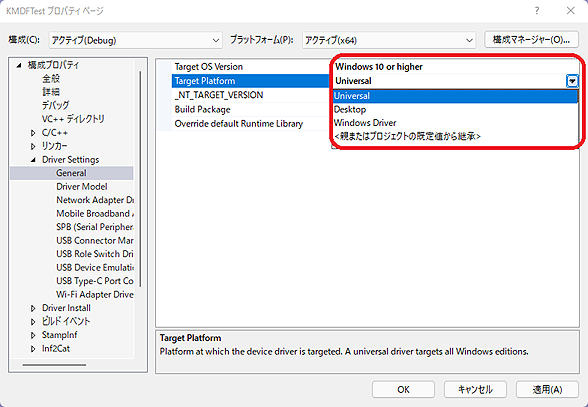Expand the Inf2Cat tree node
This screenshot has height=407, width=588.
[33, 349]
